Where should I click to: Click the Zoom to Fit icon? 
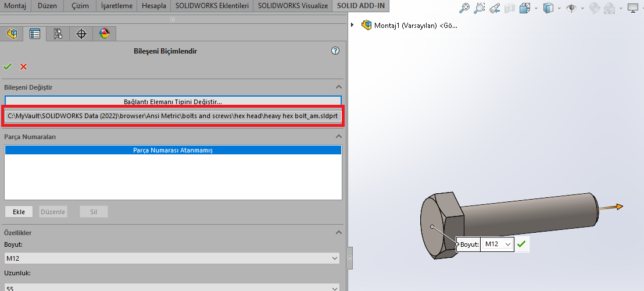pyautogui.click(x=464, y=8)
